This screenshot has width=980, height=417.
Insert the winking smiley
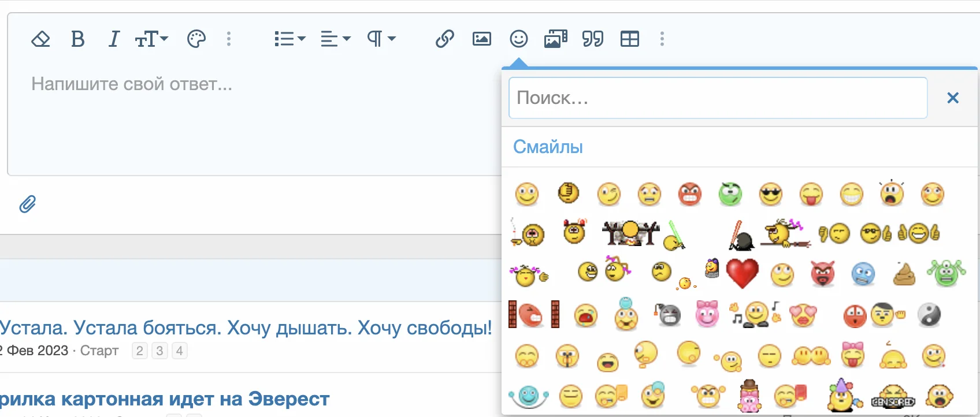[x=608, y=194]
